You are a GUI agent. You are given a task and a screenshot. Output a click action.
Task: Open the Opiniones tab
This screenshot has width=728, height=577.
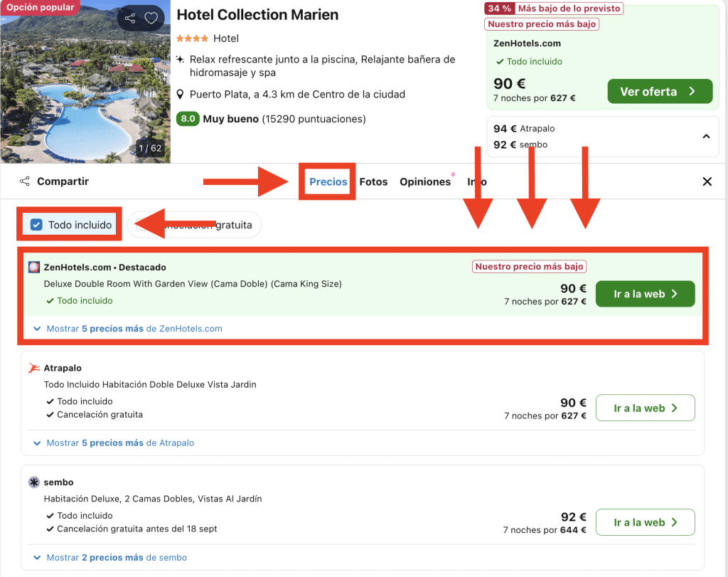(425, 181)
